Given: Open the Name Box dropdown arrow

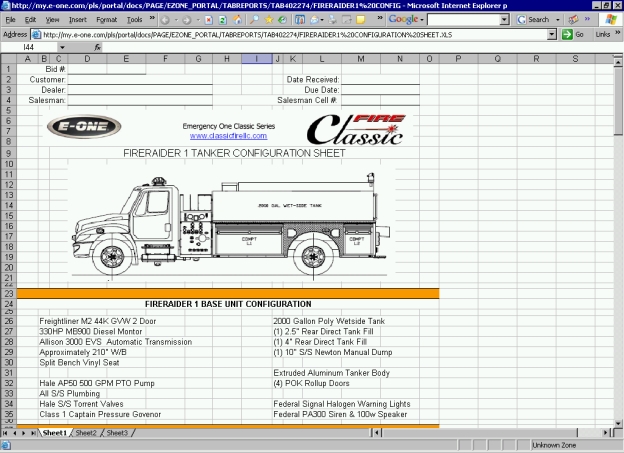Looking at the screenshot, I should (x=62, y=47).
